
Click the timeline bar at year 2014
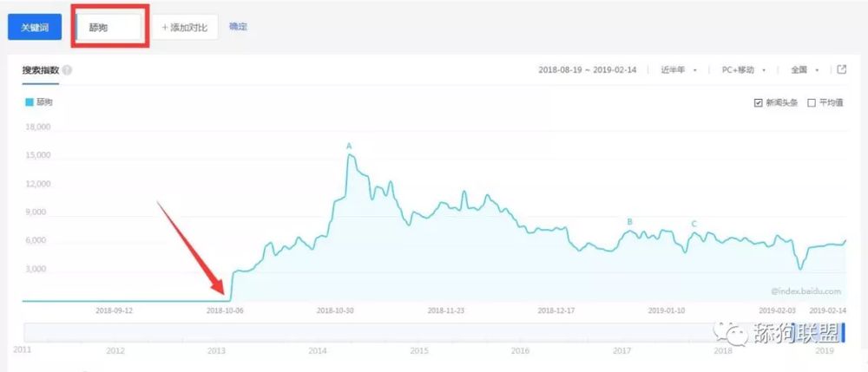point(318,332)
